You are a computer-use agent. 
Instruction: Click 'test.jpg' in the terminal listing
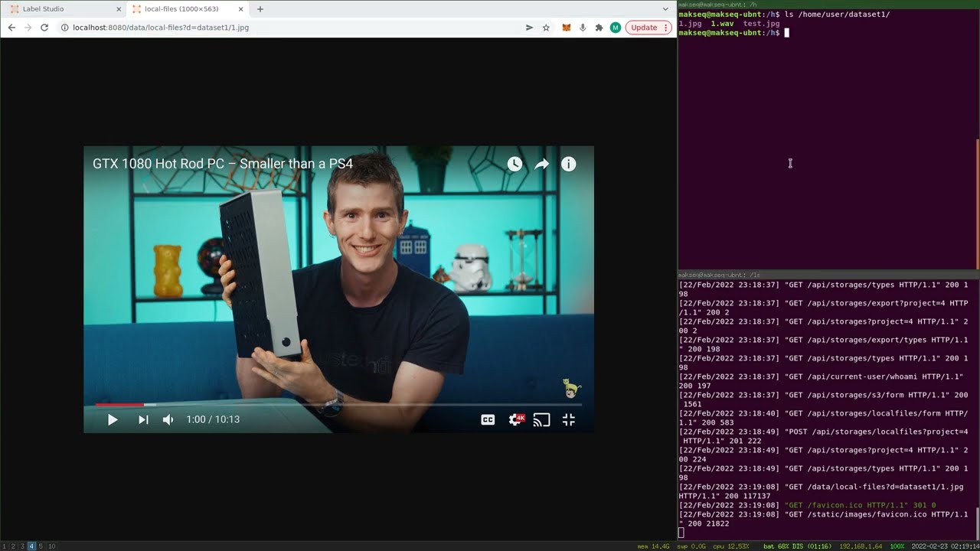pos(762,24)
